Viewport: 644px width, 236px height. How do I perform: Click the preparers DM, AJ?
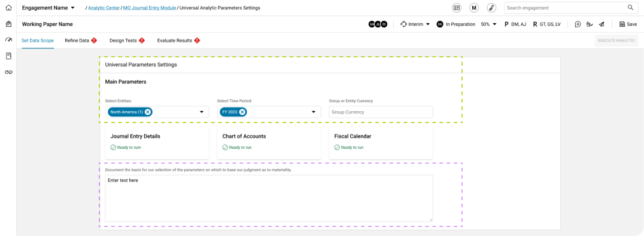(x=515, y=24)
